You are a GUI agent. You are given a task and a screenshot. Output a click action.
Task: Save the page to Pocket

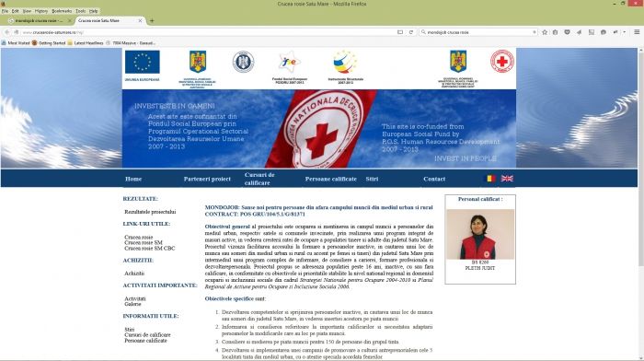[x=567, y=32]
